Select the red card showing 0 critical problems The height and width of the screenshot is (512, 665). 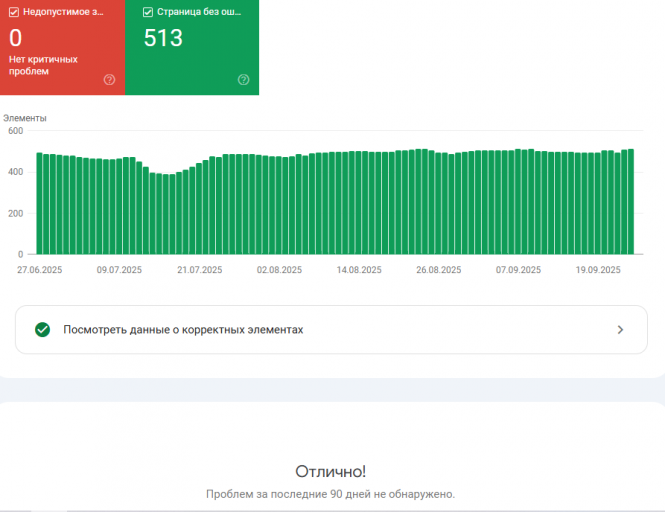(62, 47)
